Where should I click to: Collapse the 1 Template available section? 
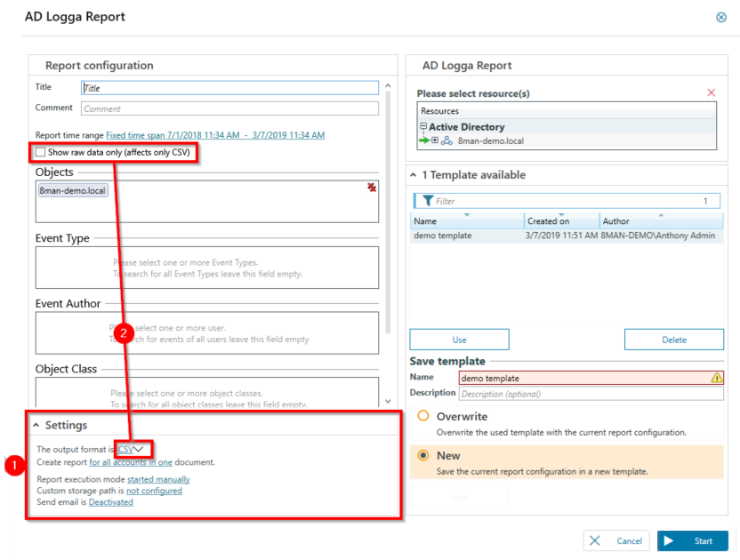click(x=414, y=175)
